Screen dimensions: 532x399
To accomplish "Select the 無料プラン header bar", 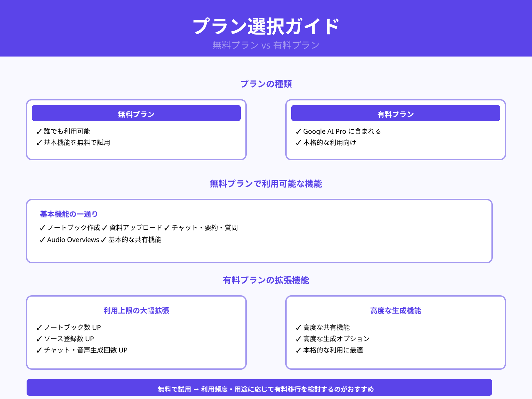I will [136, 113].
